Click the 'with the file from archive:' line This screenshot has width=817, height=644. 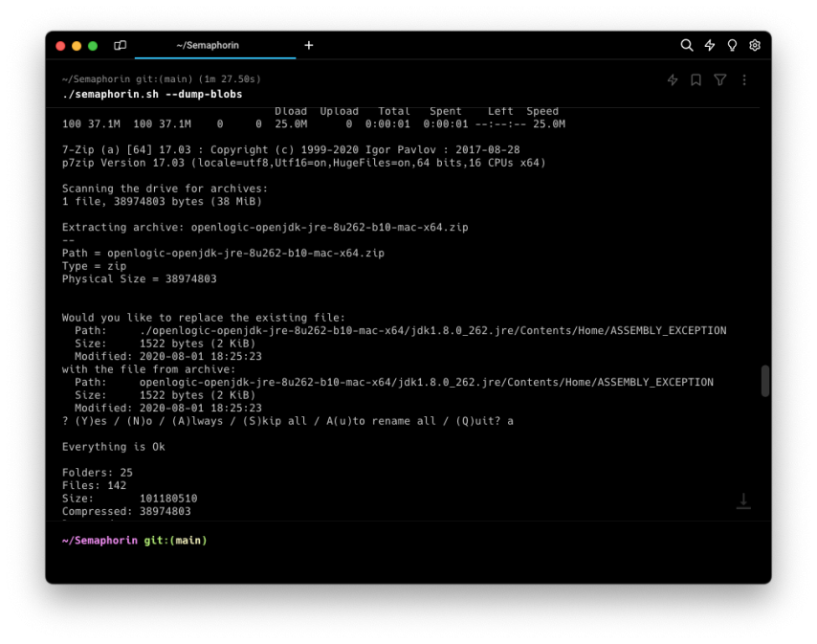148,369
